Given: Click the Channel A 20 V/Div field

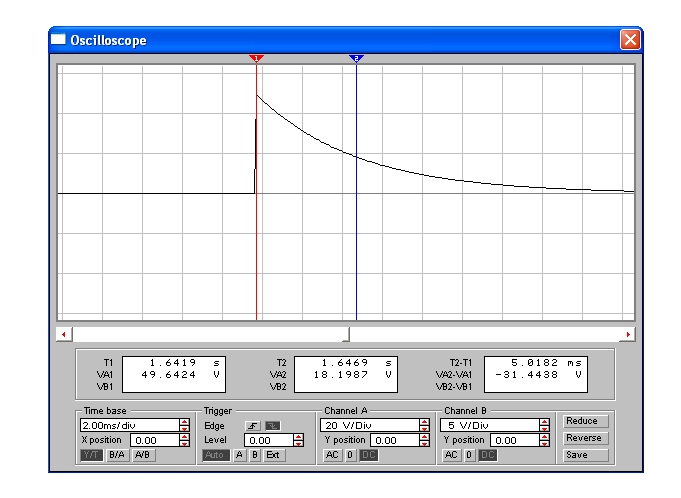Looking at the screenshot, I should coord(370,425).
